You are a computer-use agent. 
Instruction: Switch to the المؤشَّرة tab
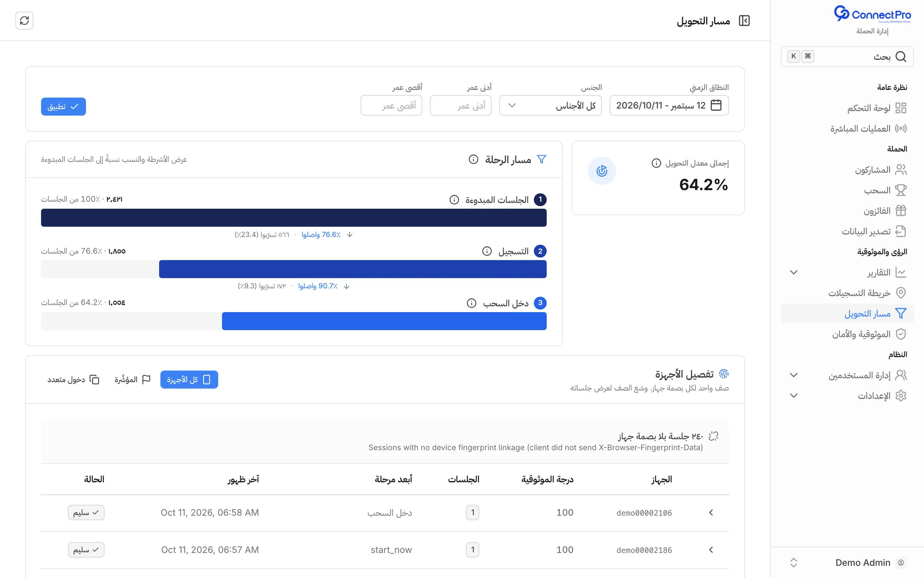[x=132, y=380]
